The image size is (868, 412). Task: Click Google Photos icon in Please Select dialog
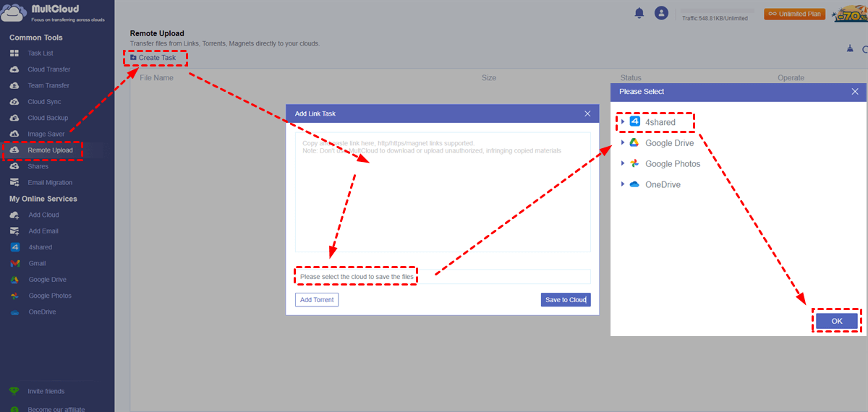point(634,164)
